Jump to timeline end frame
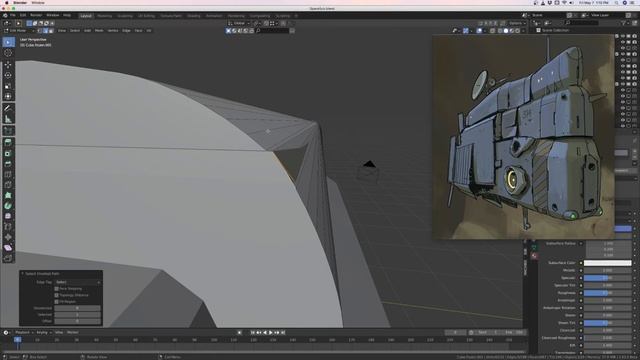The width and height of the screenshot is (640, 360). pos(282,333)
